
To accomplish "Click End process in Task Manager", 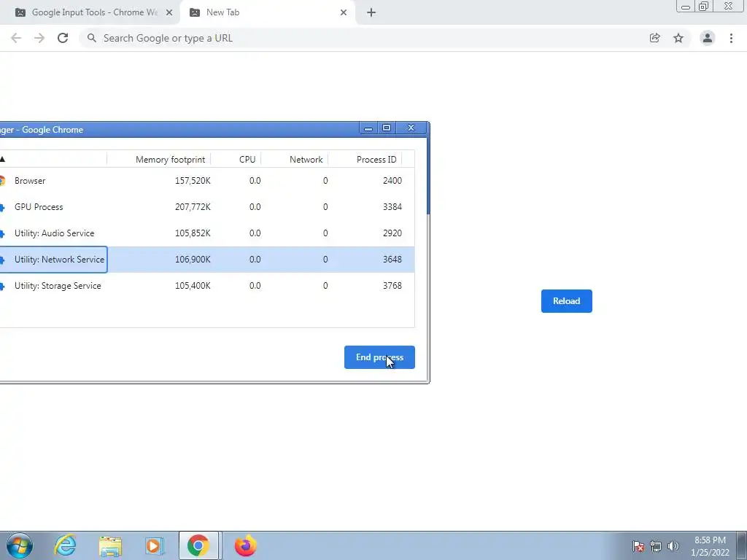I will (379, 357).
